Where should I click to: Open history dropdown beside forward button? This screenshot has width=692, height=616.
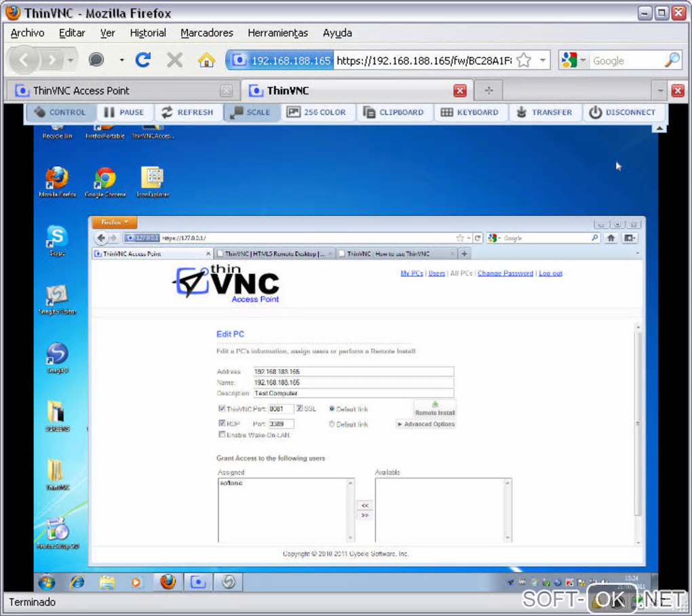point(71,60)
